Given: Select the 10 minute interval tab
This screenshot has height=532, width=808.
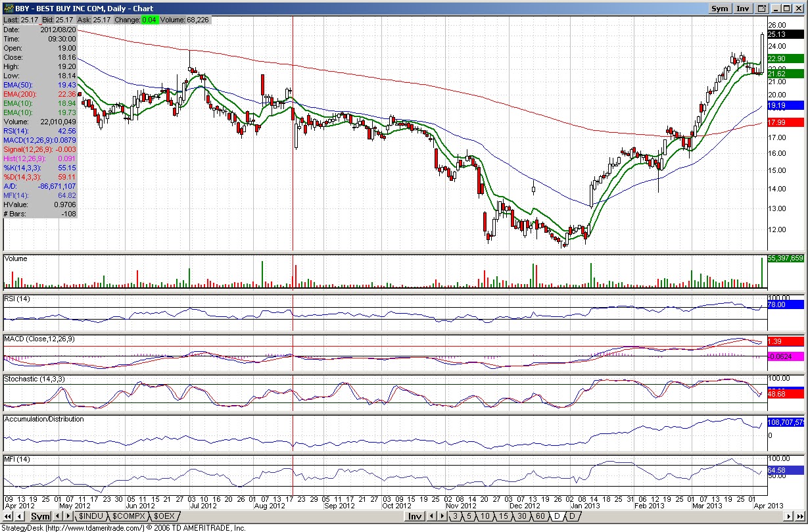Looking at the screenshot, I should [x=485, y=517].
